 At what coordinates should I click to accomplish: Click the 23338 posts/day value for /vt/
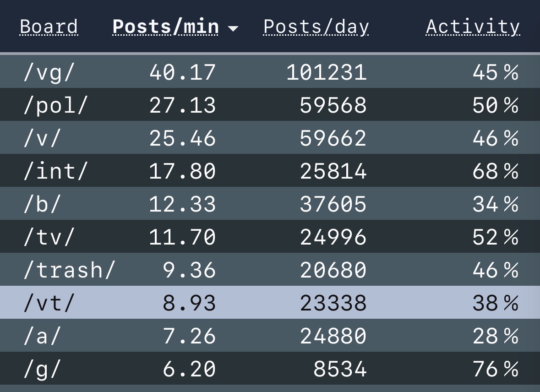pyautogui.click(x=333, y=303)
